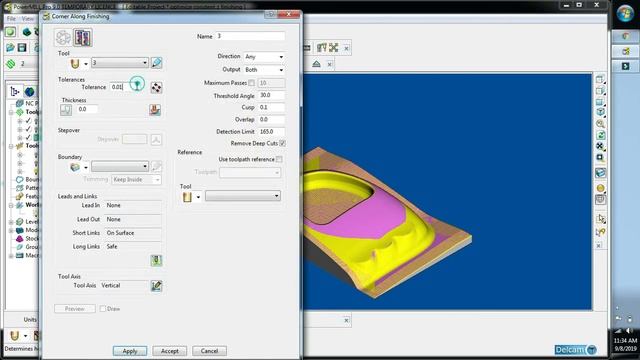Click the volume icon in system tray
640x360 pixels.
(630, 331)
